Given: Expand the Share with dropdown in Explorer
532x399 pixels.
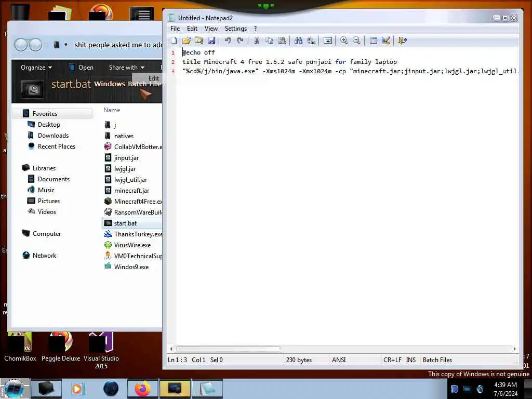Looking at the screenshot, I should [127, 67].
